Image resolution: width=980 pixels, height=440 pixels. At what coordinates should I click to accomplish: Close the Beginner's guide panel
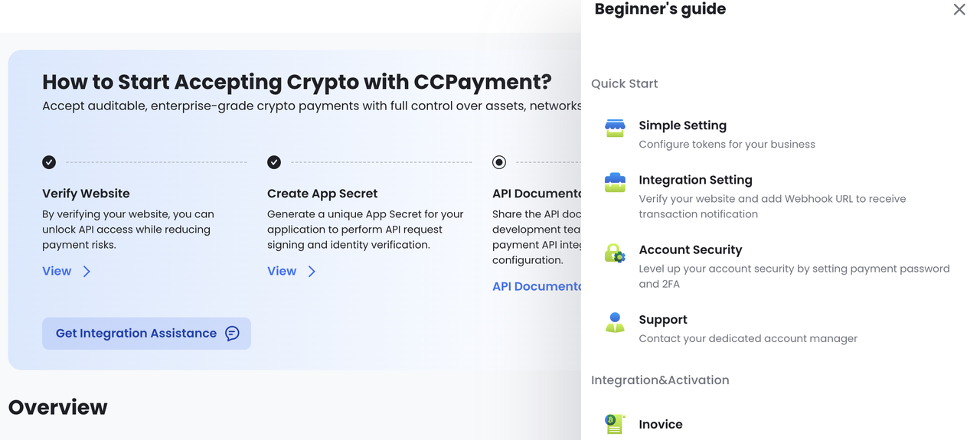(959, 9)
